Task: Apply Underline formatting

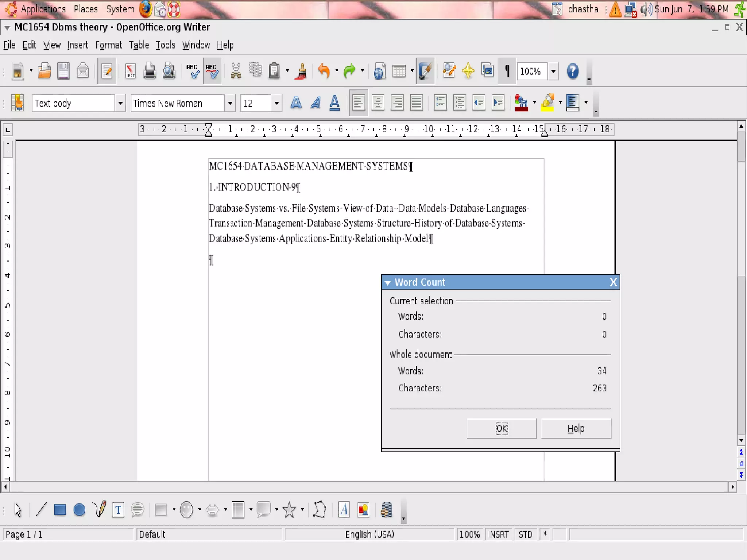Action: pos(334,103)
